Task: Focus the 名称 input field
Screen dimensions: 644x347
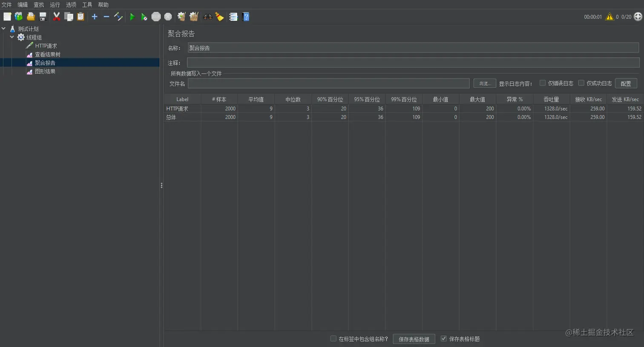Action: (413, 48)
